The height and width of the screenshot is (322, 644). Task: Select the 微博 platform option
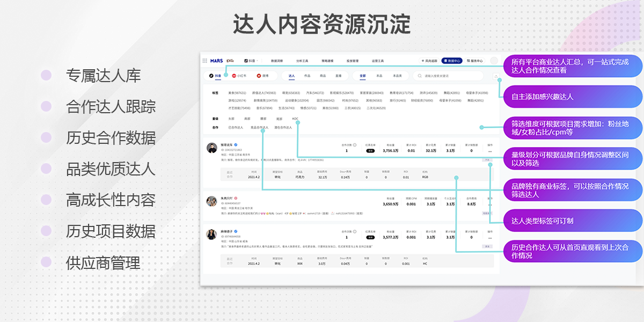(265, 76)
